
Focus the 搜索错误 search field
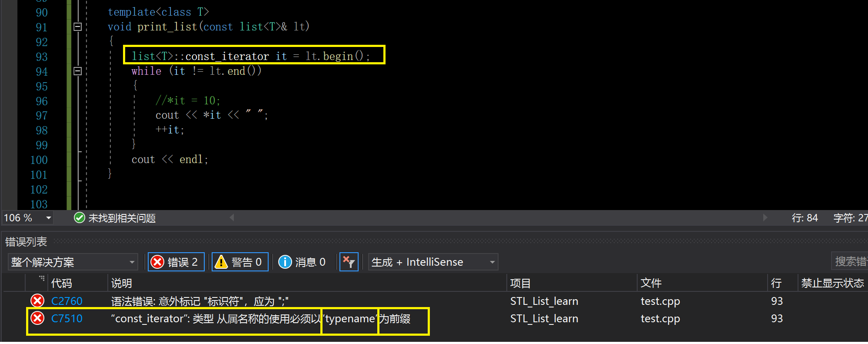(x=850, y=261)
